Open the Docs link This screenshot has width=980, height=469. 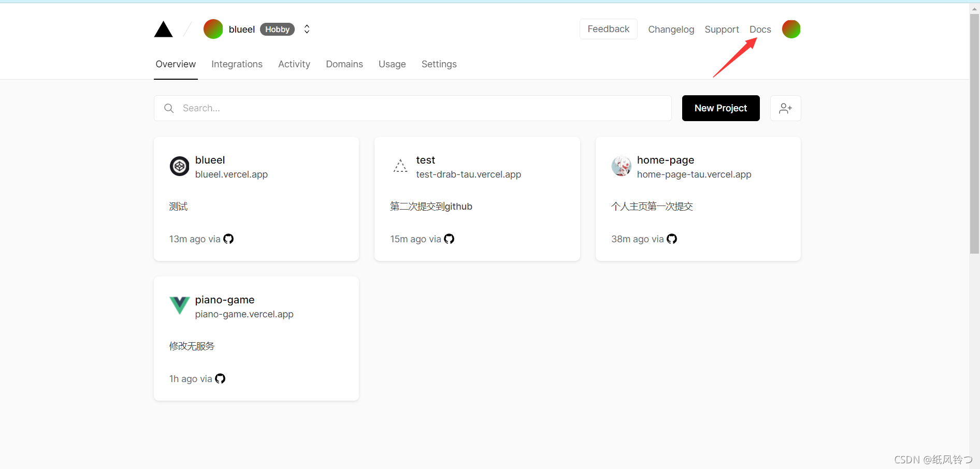coord(760,30)
